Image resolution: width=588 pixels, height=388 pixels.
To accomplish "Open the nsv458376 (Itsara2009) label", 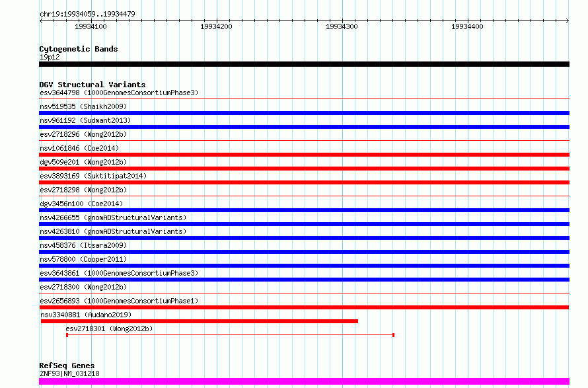I will coord(83,245).
